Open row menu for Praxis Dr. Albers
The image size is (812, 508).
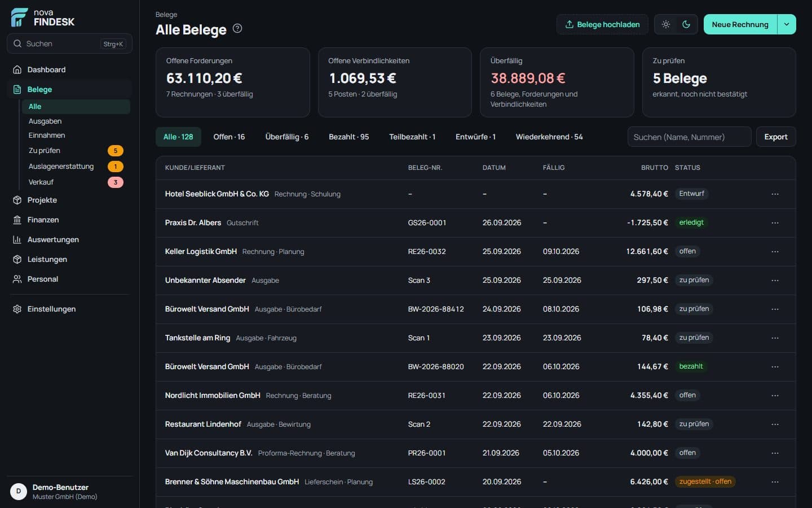tap(775, 222)
